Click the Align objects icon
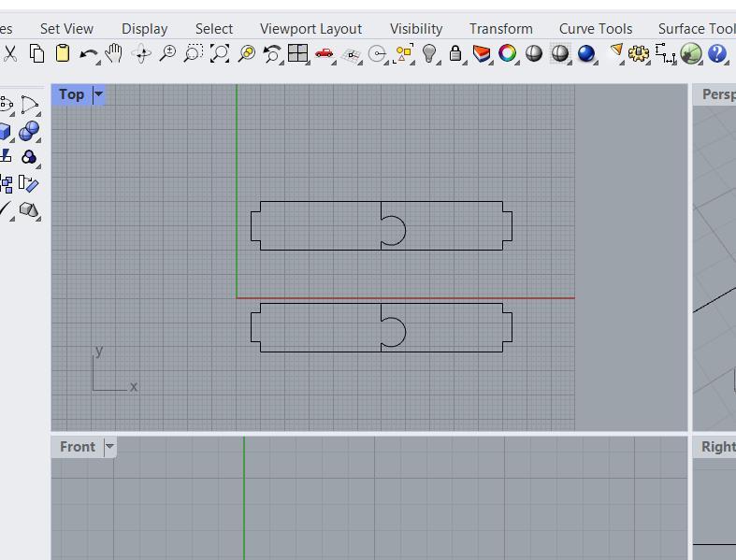Image resolution: width=736 pixels, height=560 pixels. coord(28,183)
